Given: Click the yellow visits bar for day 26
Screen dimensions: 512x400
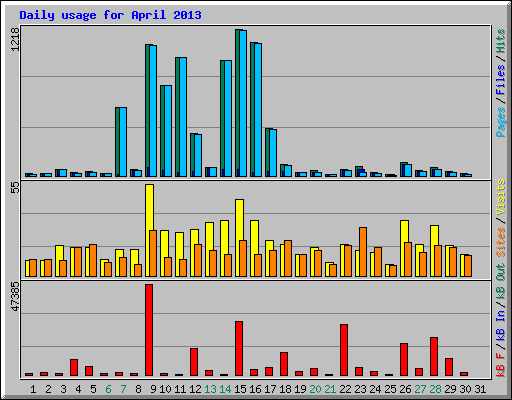Looking at the screenshot, I should click(x=404, y=231).
